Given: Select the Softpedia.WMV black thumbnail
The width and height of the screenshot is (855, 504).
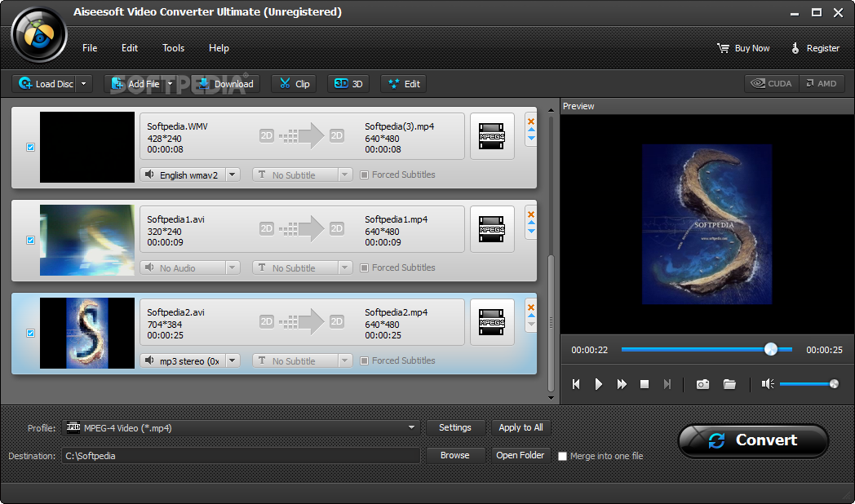Looking at the screenshot, I should pos(87,147).
